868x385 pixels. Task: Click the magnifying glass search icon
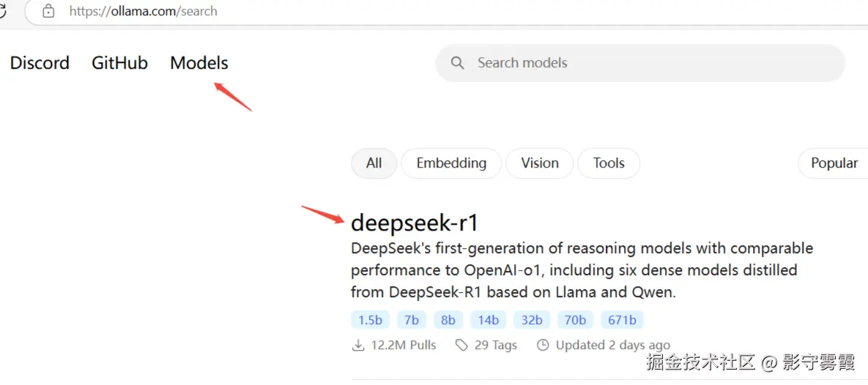coord(458,63)
